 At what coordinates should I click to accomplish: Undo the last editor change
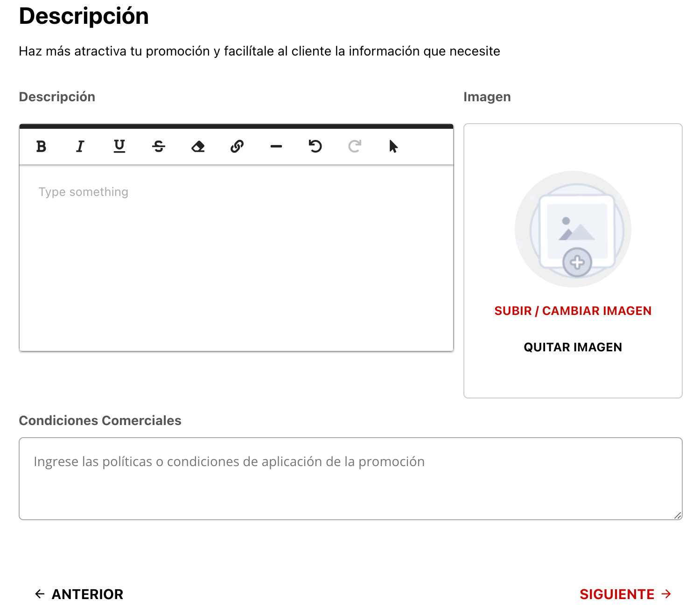pos(315,147)
